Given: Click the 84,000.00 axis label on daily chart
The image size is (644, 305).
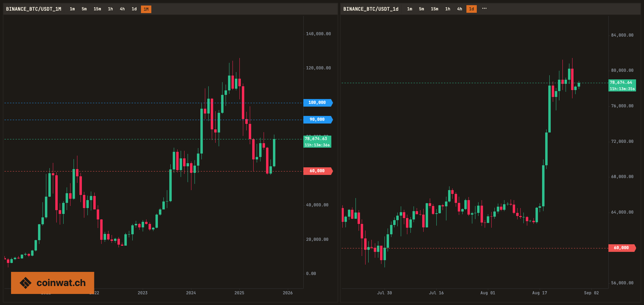Looking at the screenshot, I should tap(622, 35).
